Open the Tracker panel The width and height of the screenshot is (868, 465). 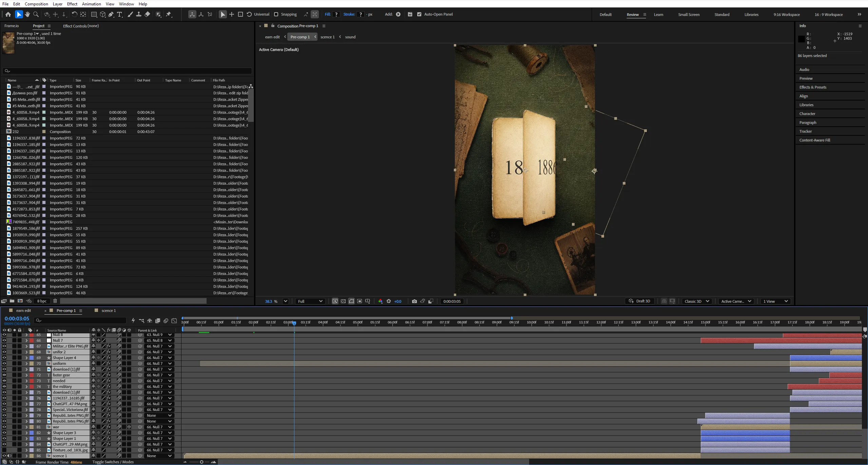click(805, 131)
